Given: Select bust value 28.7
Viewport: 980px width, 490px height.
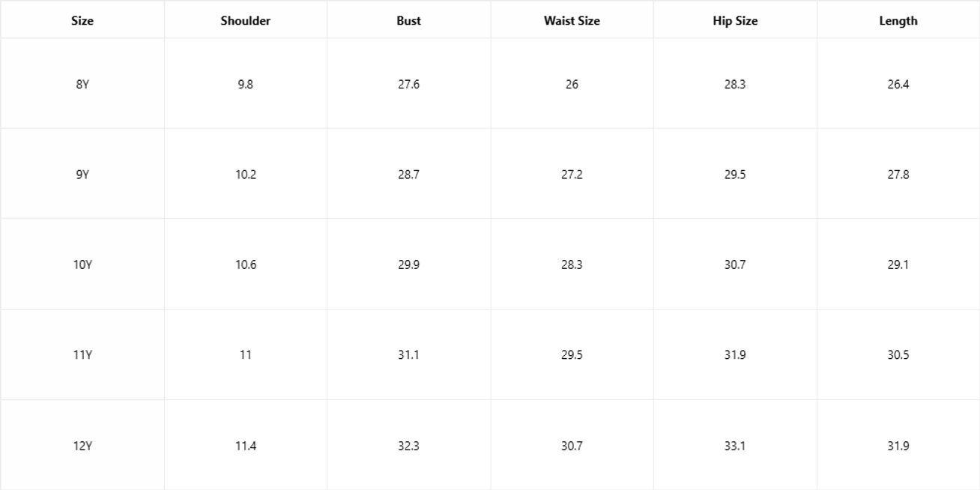Looking at the screenshot, I should (408, 175).
